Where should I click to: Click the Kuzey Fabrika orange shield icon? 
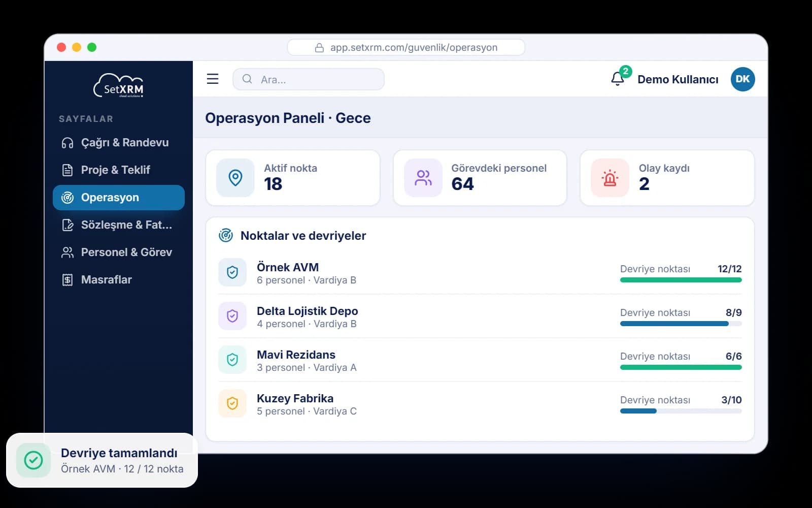232,403
